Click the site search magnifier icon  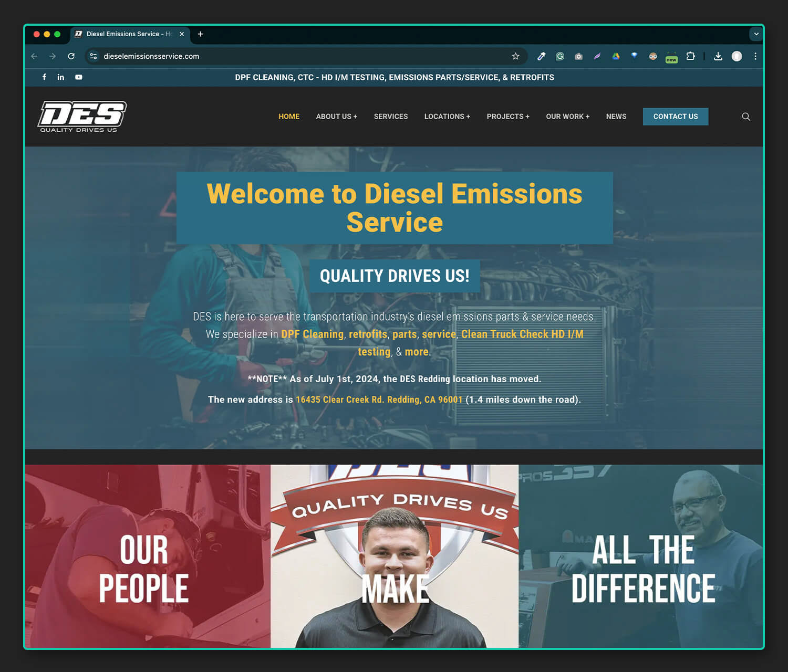tap(746, 117)
